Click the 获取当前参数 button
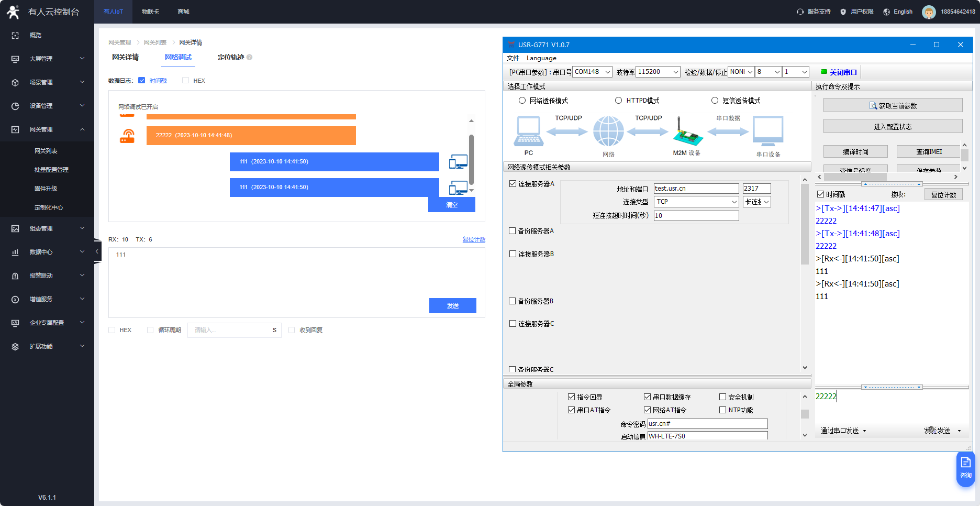Image resolution: width=980 pixels, height=506 pixels. (x=893, y=106)
